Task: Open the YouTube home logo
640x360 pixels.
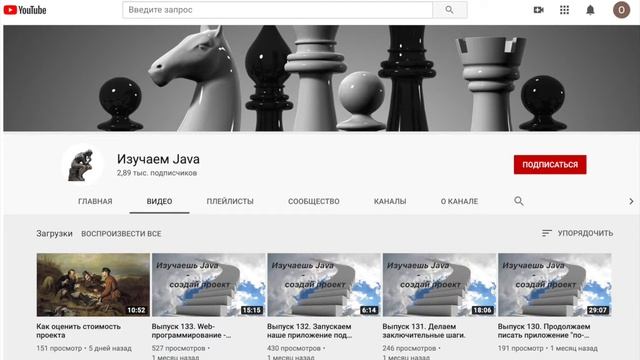Action: point(25,10)
